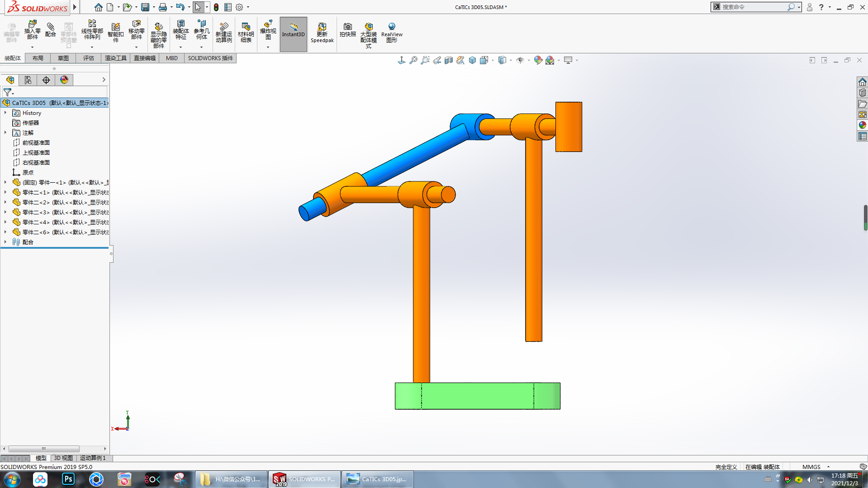This screenshot has width=868, height=488.
Task: Click Update Speedpak (更新 Speedpak)
Action: coord(322,33)
